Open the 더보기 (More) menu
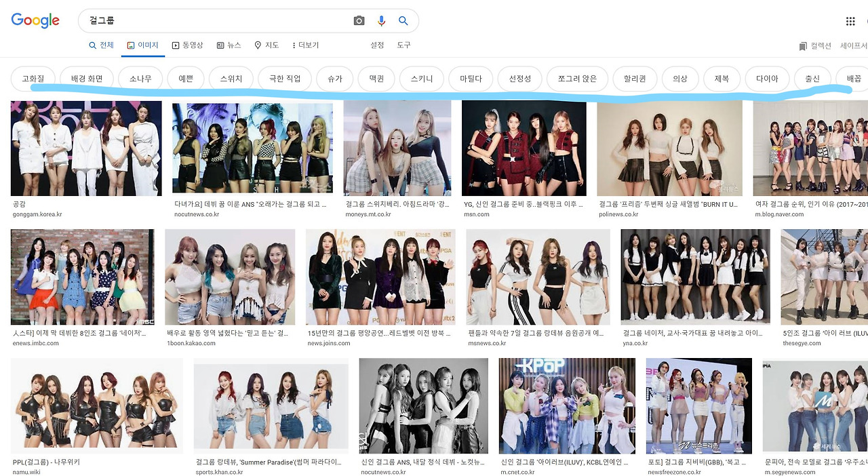 pos(309,45)
